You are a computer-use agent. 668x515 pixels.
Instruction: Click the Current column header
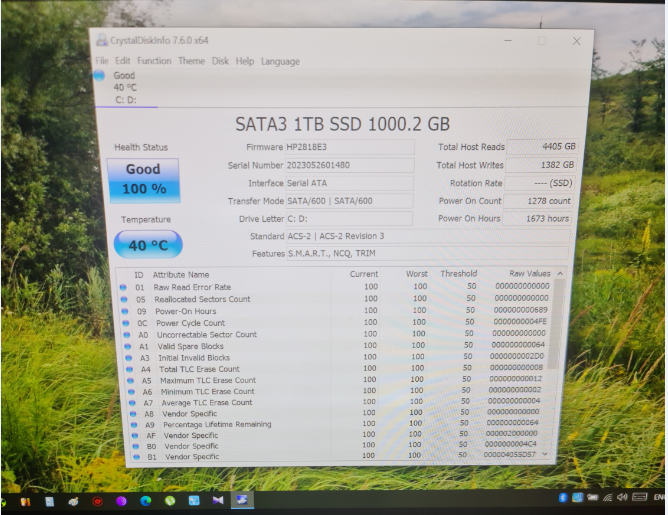click(x=364, y=274)
